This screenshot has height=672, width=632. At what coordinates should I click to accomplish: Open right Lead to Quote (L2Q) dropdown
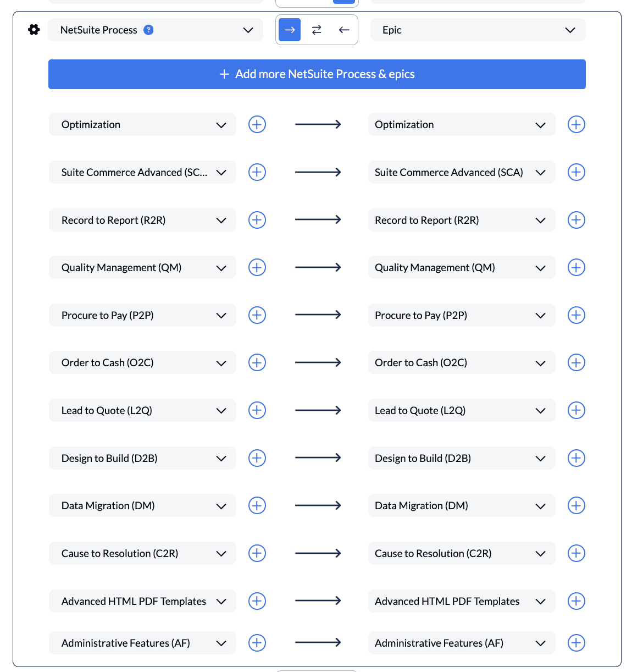click(462, 410)
